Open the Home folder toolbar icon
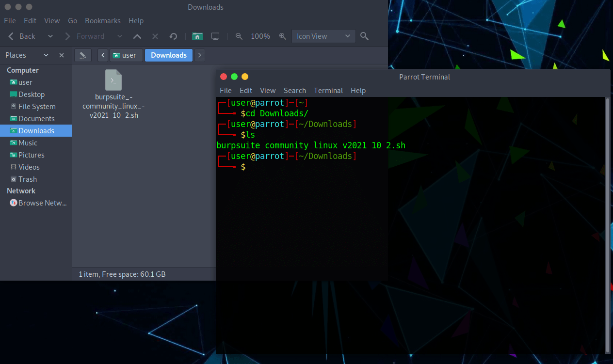This screenshot has height=364, width=613. tap(197, 36)
